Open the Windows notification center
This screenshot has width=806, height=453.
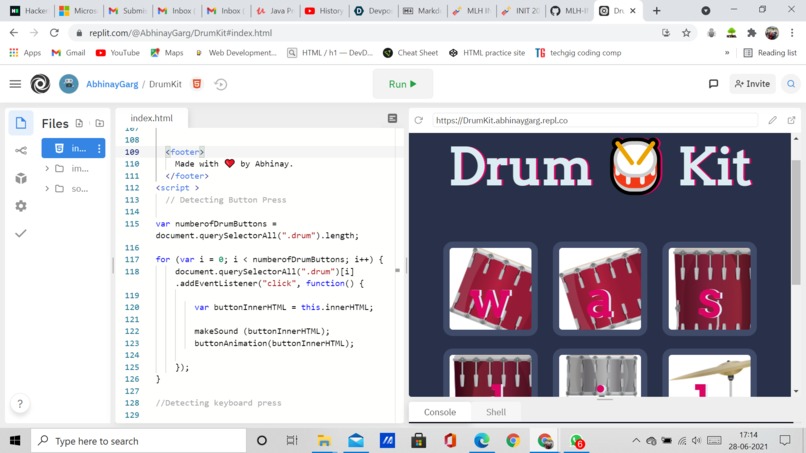tap(785, 440)
